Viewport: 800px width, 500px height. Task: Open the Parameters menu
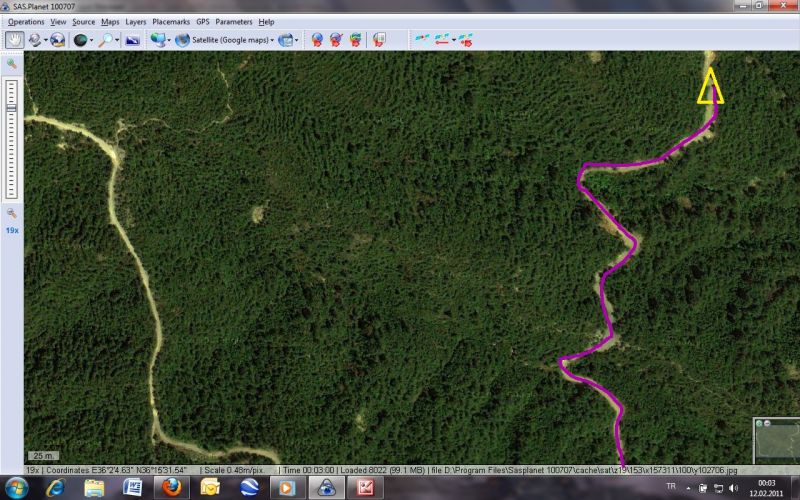[234, 21]
